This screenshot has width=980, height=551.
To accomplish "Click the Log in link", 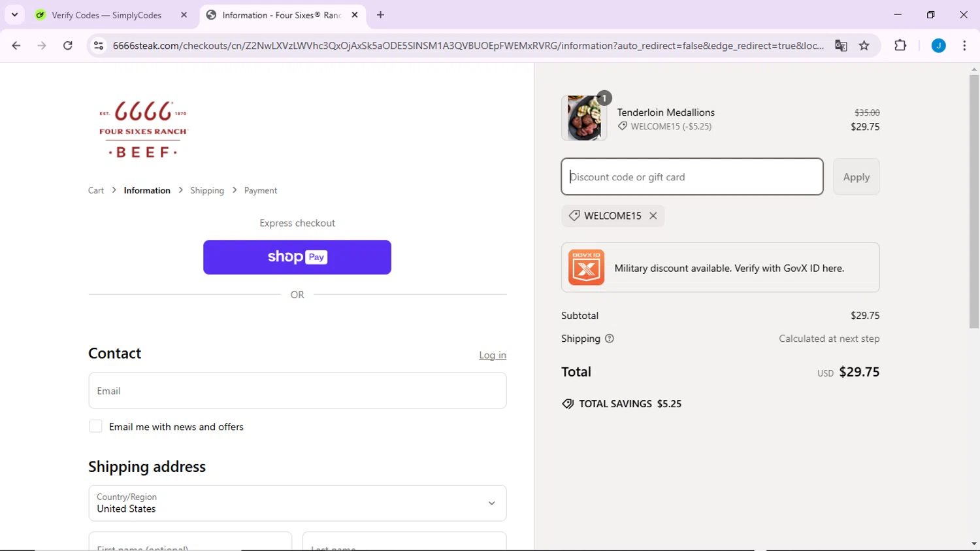I will pos(493,355).
